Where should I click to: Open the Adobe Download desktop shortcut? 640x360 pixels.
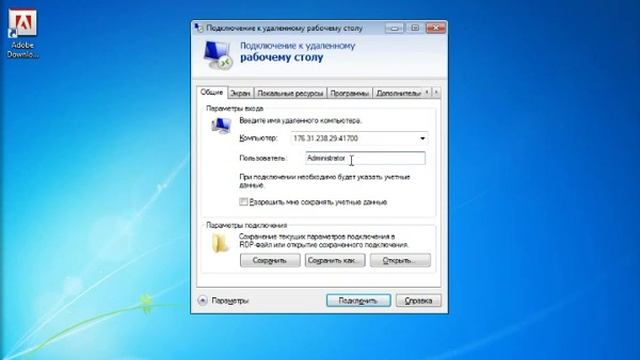pyautogui.click(x=23, y=33)
